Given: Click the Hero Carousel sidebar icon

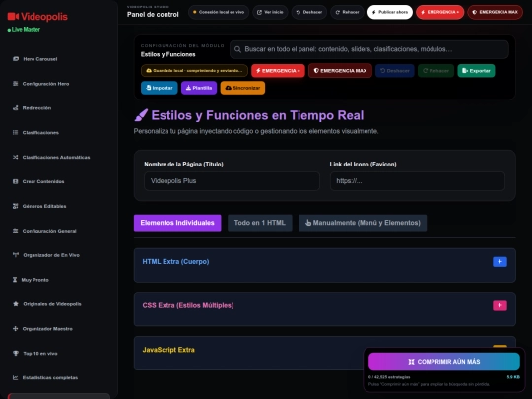Looking at the screenshot, I should click(16, 59).
